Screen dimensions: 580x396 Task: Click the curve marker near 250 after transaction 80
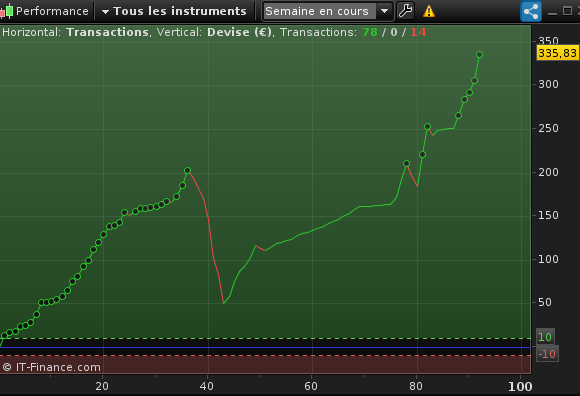428,126
